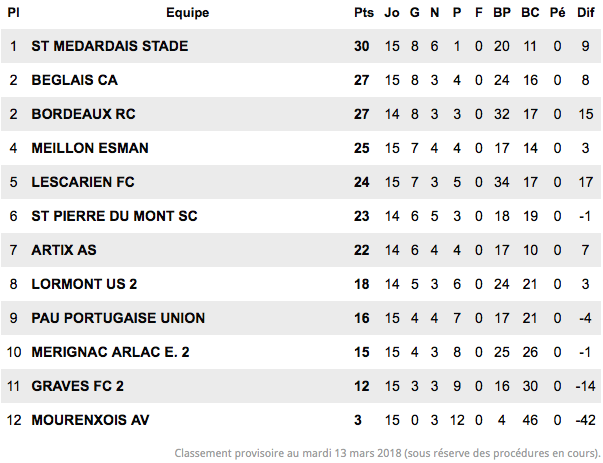This screenshot has width=603, height=463.
Task: Click MERIGNAC ARLAC E. 2 team
Action: point(110,352)
